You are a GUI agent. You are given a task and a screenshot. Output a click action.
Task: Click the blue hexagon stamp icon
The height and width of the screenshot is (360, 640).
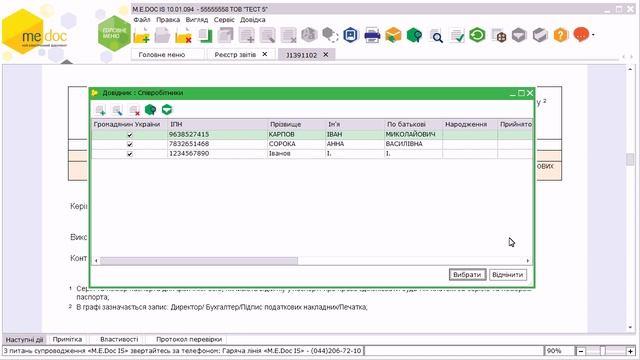pos(351,36)
